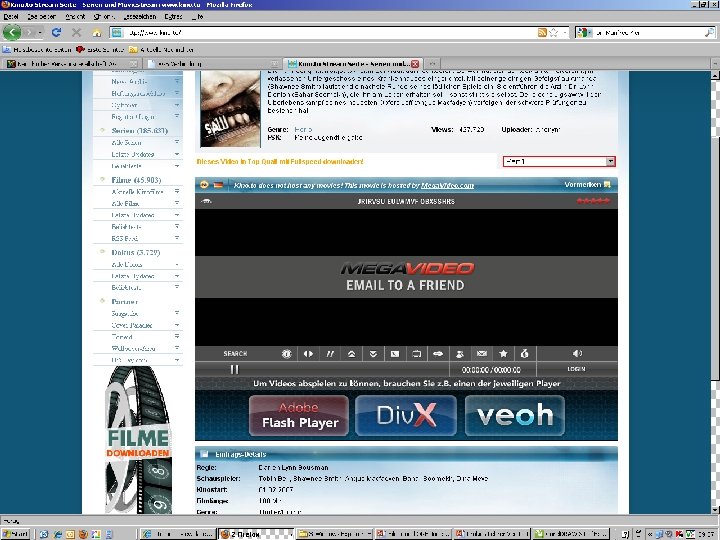Open the tab list dropdown at tab bar end
Viewport: 720px width, 540px height.
click(715, 63)
